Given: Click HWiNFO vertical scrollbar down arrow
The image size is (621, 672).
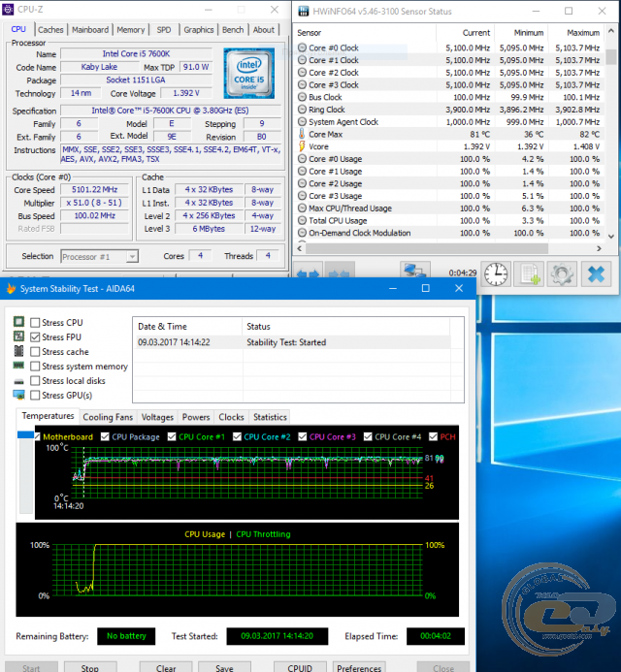Looking at the screenshot, I should pyautogui.click(x=610, y=236).
